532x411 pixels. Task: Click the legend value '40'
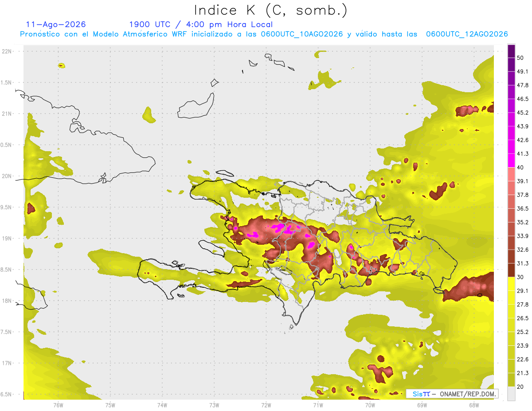[520, 167]
